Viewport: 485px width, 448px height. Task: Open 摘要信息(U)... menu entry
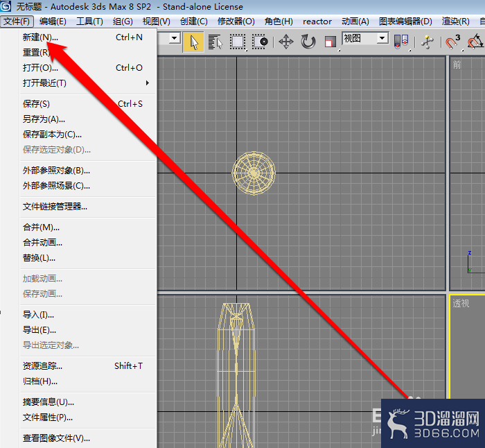click(x=88, y=402)
